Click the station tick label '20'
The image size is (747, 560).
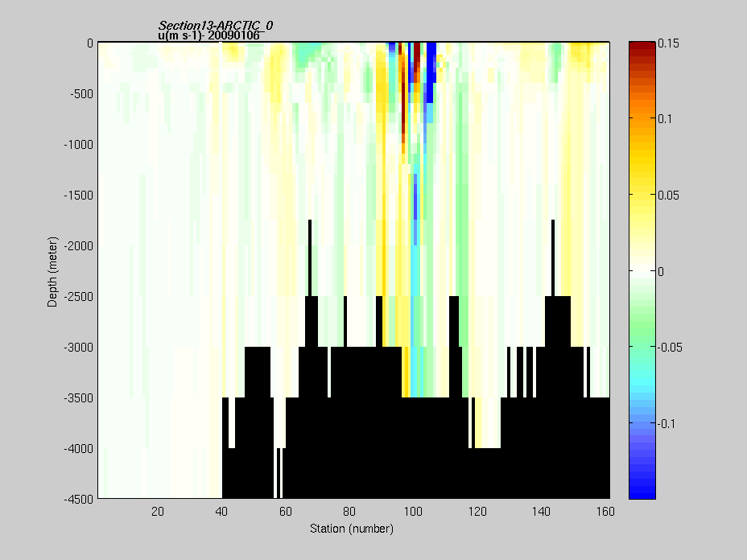(158, 512)
